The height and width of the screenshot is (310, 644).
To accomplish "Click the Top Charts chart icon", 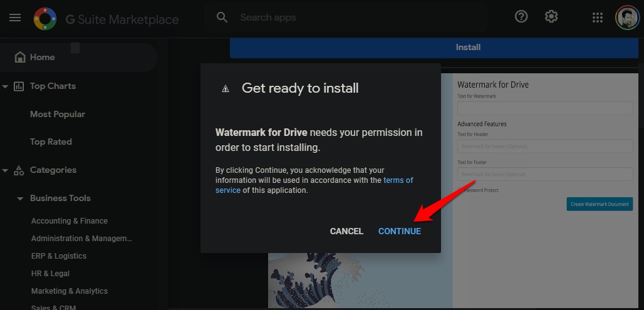I will pyautogui.click(x=19, y=86).
